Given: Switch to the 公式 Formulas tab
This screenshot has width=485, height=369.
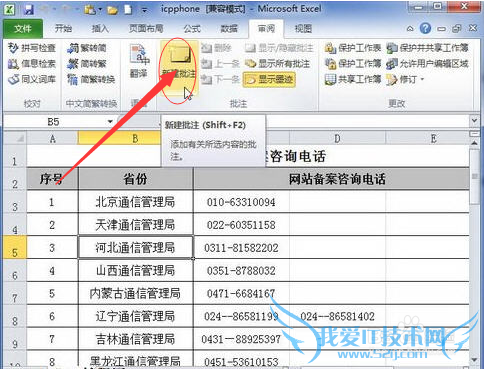Looking at the screenshot, I should pyautogui.click(x=192, y=29).
